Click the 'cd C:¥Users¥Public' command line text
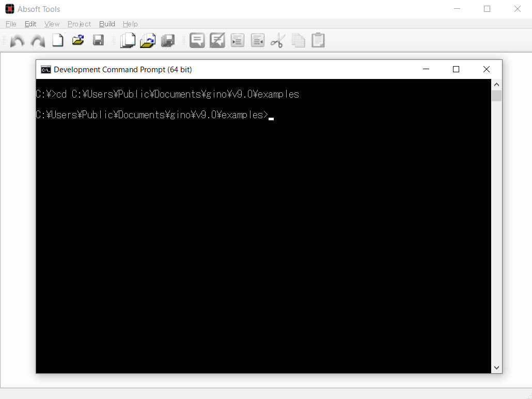The width and height of the screenshot is (532, 399). coord(167,94)
